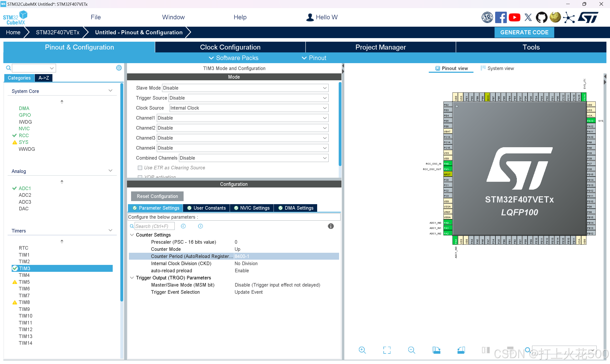
Task: Select TIM4 in the Timers list
Action: [x=24, y=275]
